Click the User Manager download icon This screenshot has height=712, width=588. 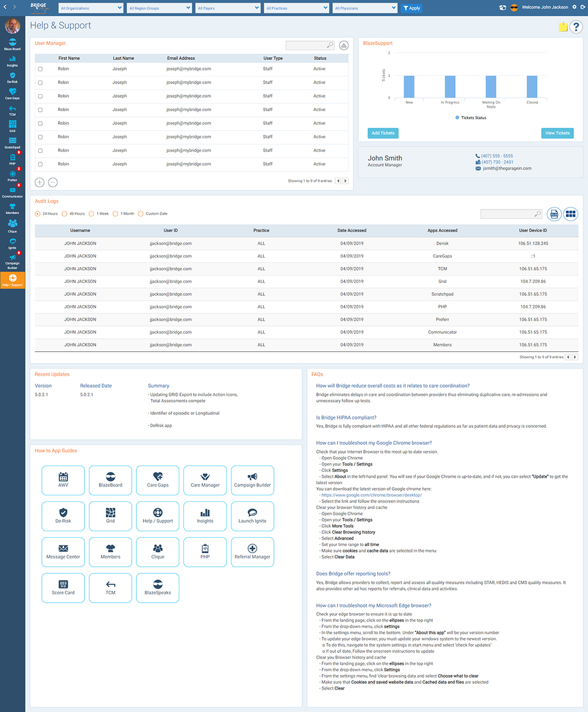pyautogui.click(x=344, y=45)
